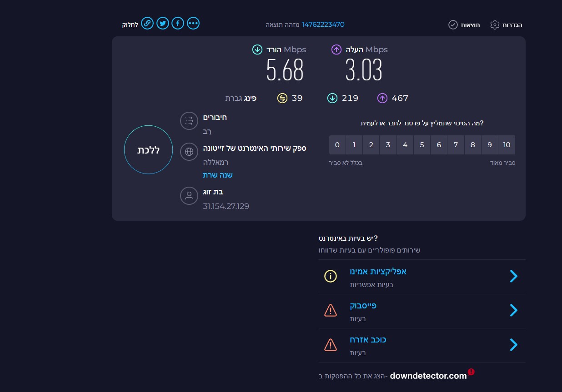Click the user account icon
Screen dimensions: 562x392
coord(189,196)
